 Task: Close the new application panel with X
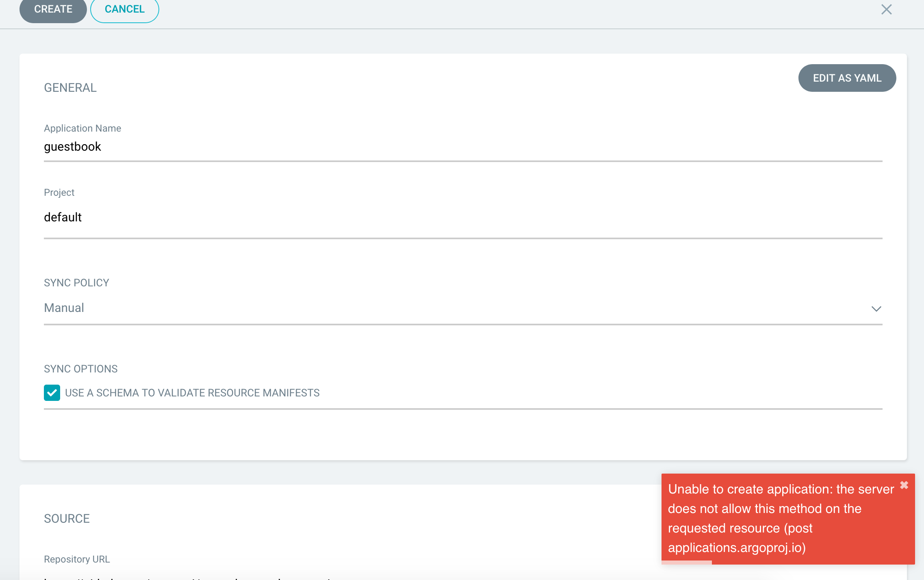click(x=886, y=9)
